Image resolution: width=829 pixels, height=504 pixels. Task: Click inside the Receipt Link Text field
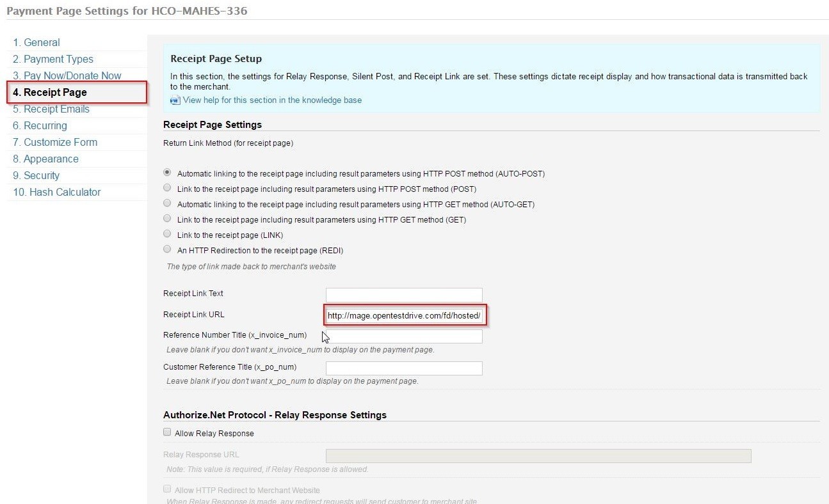coord(404,295)
